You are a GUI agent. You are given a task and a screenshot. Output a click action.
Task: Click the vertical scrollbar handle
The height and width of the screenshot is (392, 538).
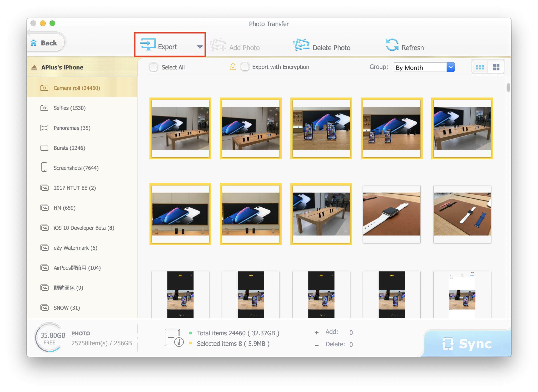point(508,87)
